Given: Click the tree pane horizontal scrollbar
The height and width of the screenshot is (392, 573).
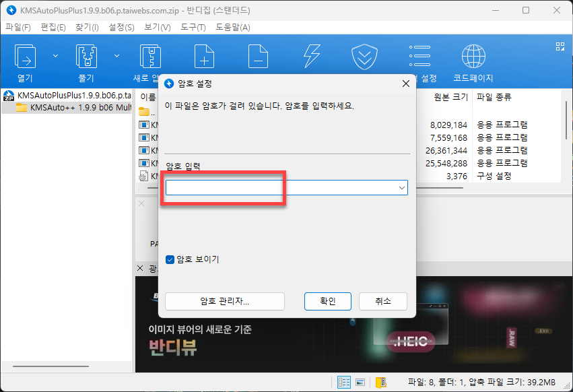Looking at the screenshot, I should [x=50, y=366].
